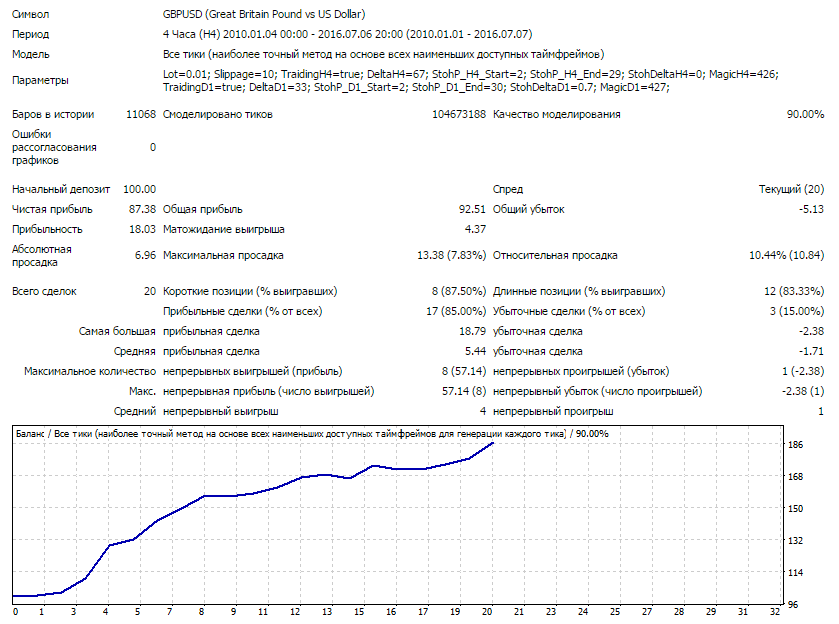Click the 'Символ' label
Image resolution: width=839 pixels, height=624 pixels.
coord(30,14)
